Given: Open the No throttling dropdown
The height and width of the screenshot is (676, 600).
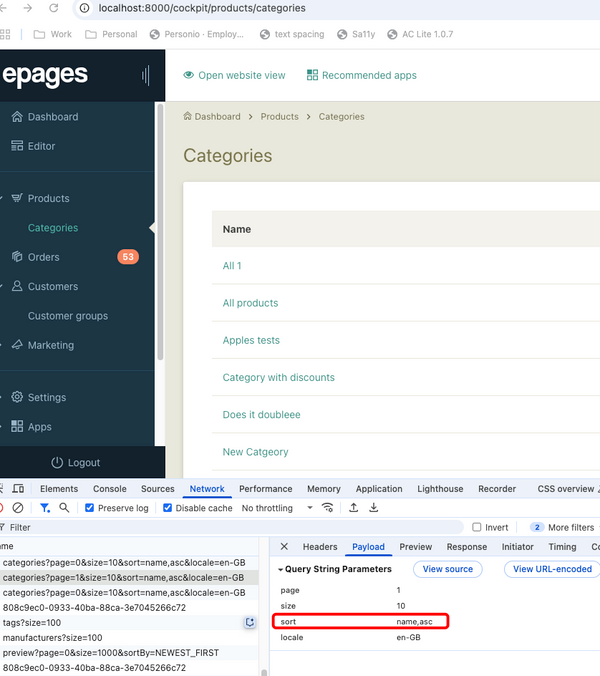Looking at the screenshot, I should (x=278, y=508).
